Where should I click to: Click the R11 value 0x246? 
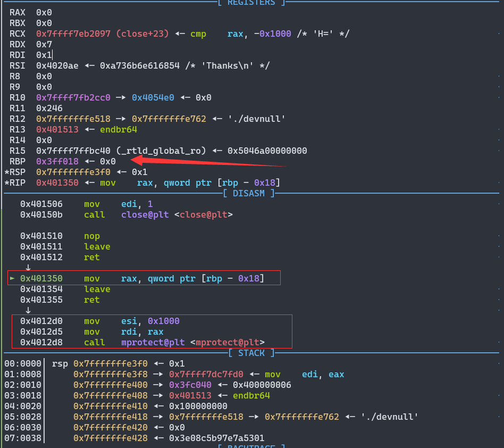49,108
